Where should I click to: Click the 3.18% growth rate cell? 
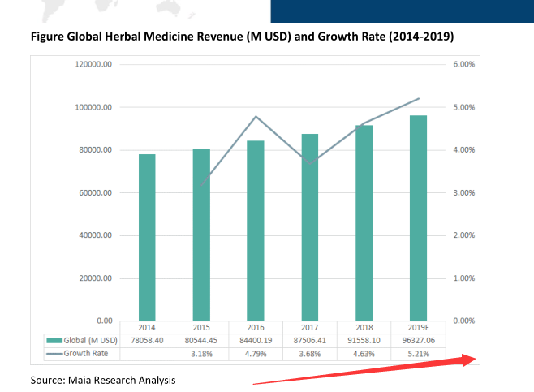[201, 354]
